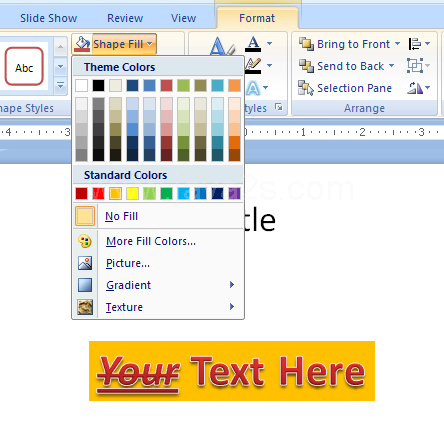
Task: Choose More Fill Colors... menu item
Action: click(158, 241)
